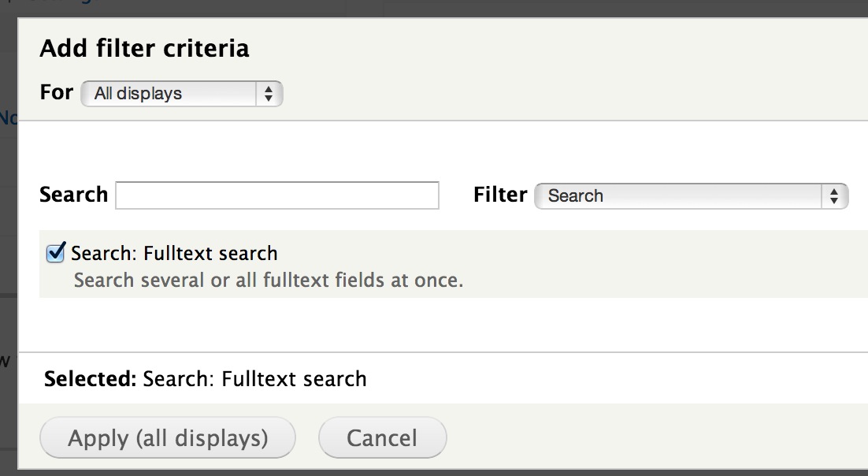The image size is (868, 476).
Task: Focus the Search text input field
Action: click(277, 195)
